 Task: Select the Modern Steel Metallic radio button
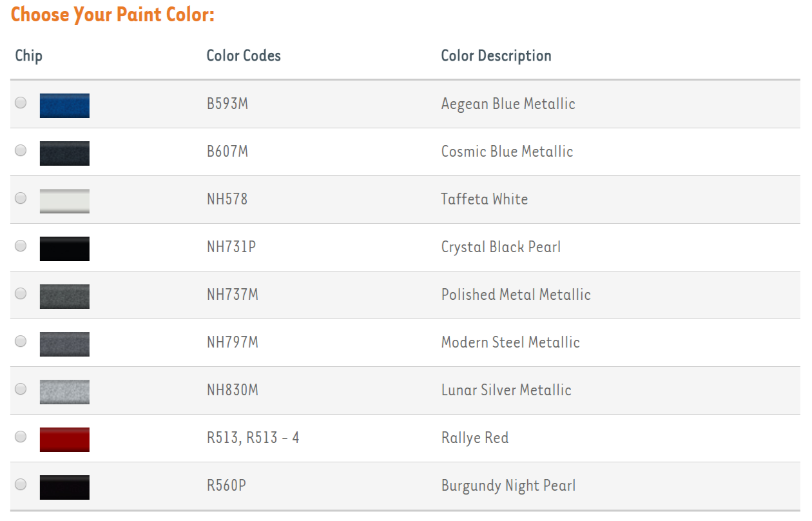point(21,341)
